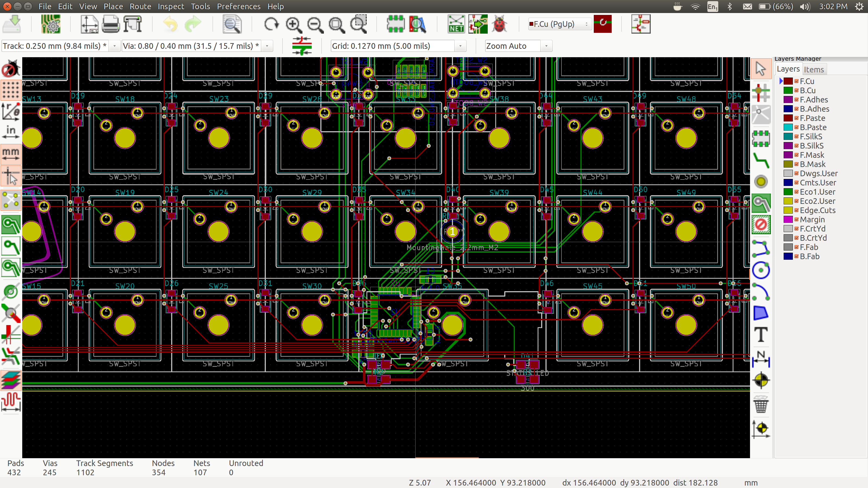This screenshot has height=488, width=868.
Task: Switch to the Items tab
Action: point(814,69)
